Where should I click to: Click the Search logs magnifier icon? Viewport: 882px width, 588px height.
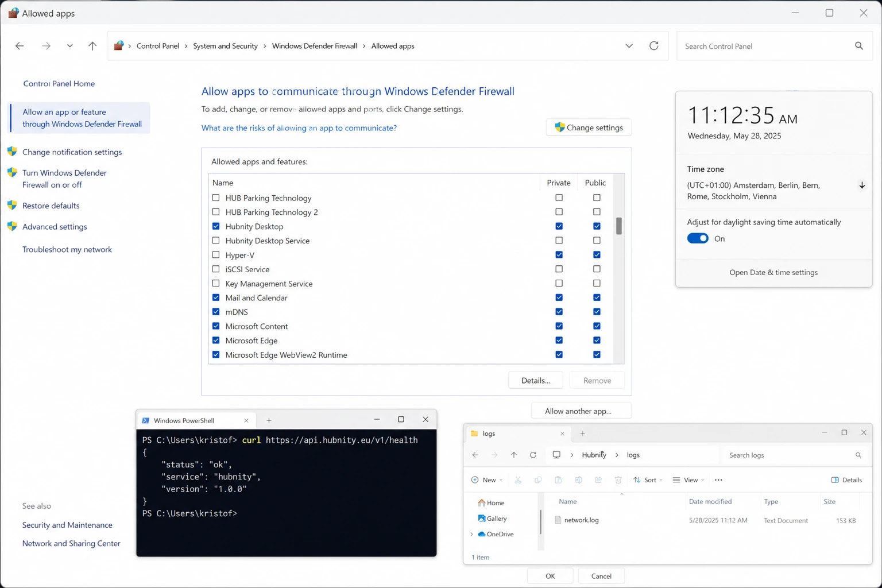pos(858,455)
